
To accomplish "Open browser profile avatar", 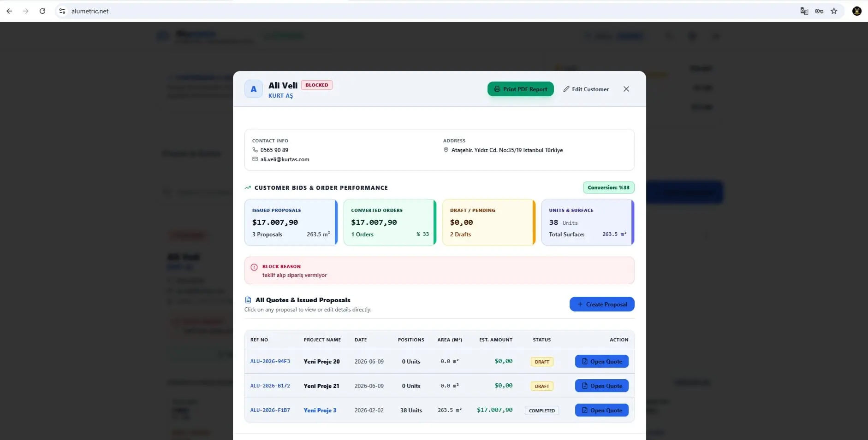I will 857,11.
